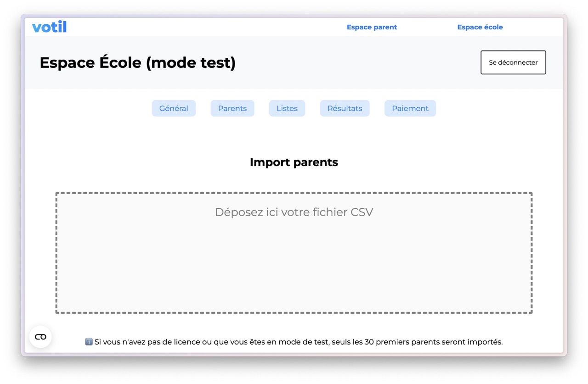Click the Espace parent header link
This screenshot has height=384, width=588.
pos(372,27)
